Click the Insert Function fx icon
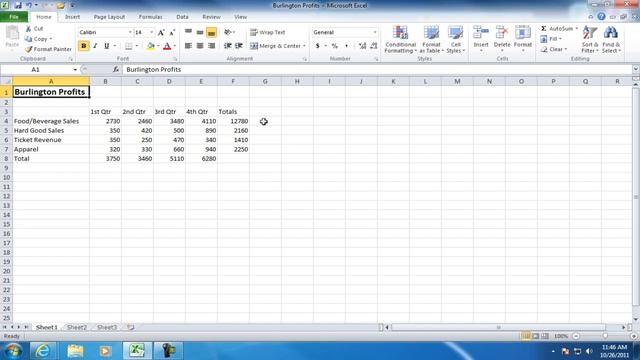This screenshot has height=360, width=640. click(x=116, y=69)
